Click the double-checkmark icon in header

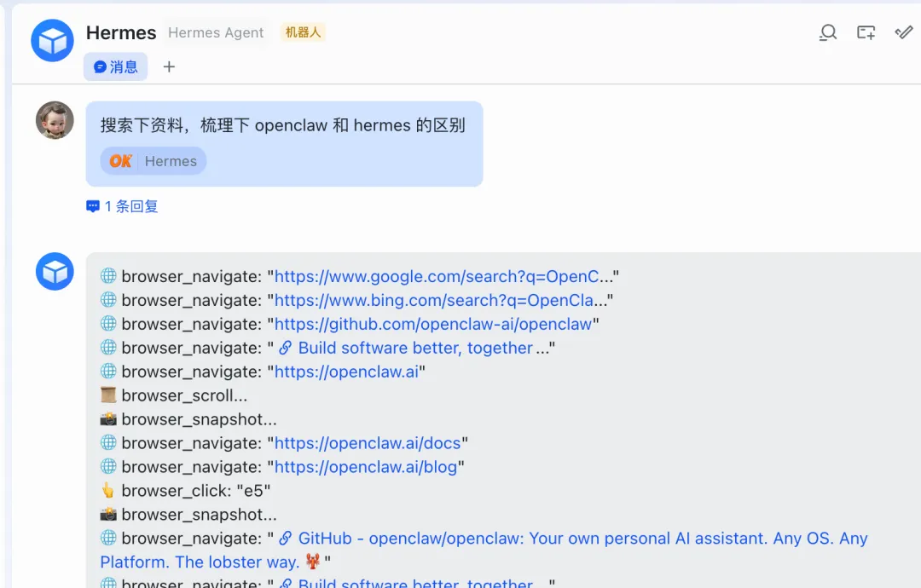click(903, 32)
